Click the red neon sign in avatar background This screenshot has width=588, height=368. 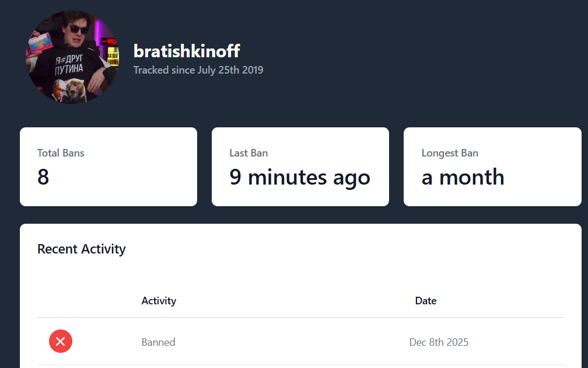coord(108,41)
